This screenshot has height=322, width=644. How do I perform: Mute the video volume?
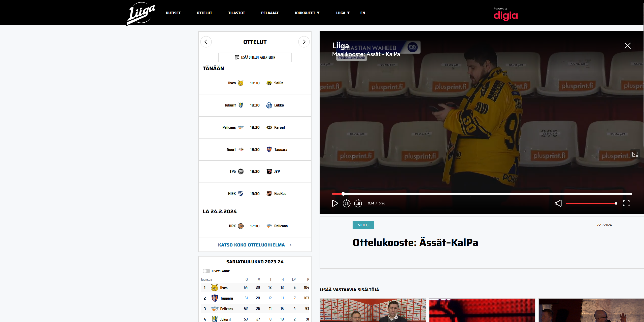pos(558,203)
